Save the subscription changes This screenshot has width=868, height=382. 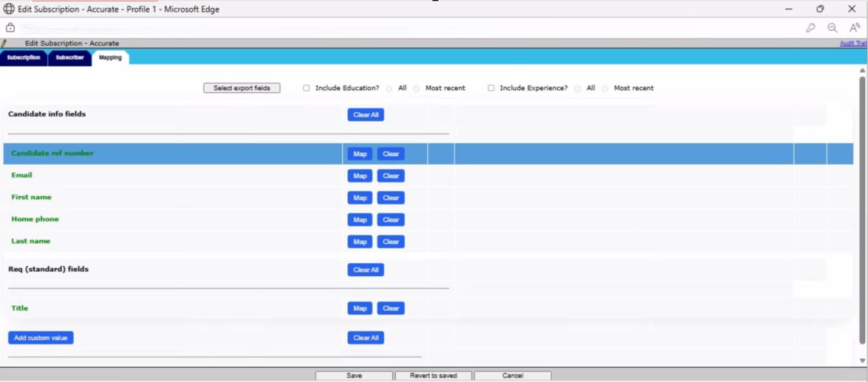click(x=354, y=376)
